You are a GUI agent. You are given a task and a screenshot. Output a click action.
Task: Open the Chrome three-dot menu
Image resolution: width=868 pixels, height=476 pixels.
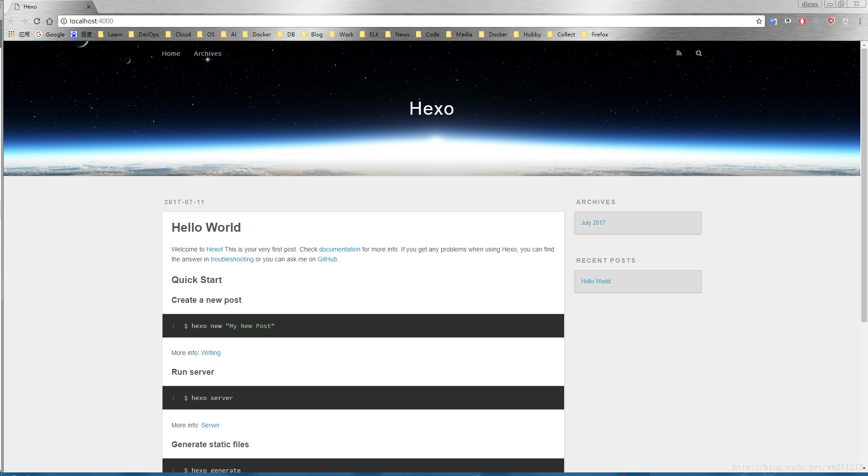pos(860,21)
